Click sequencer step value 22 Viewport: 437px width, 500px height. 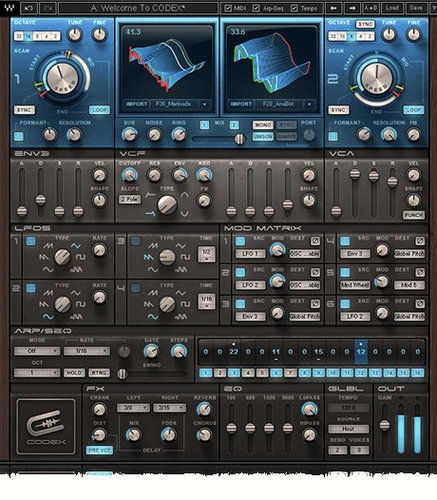coord(234,352)
